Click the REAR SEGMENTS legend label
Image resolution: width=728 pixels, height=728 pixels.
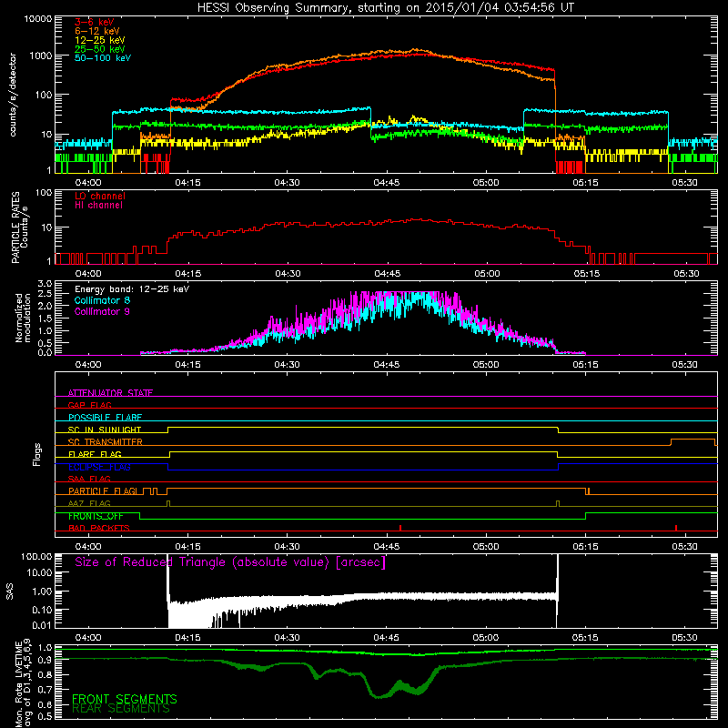click(x=121, y=709)
